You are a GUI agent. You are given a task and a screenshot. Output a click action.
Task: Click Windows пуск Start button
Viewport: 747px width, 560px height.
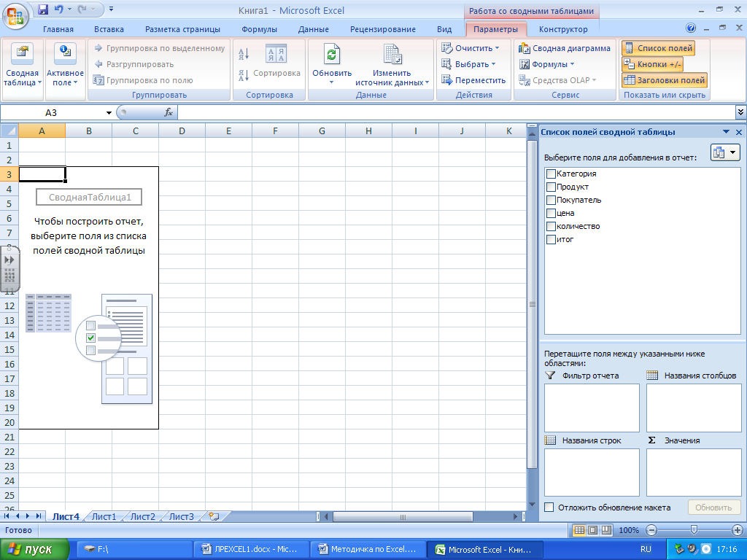click(x=34, y=550)
